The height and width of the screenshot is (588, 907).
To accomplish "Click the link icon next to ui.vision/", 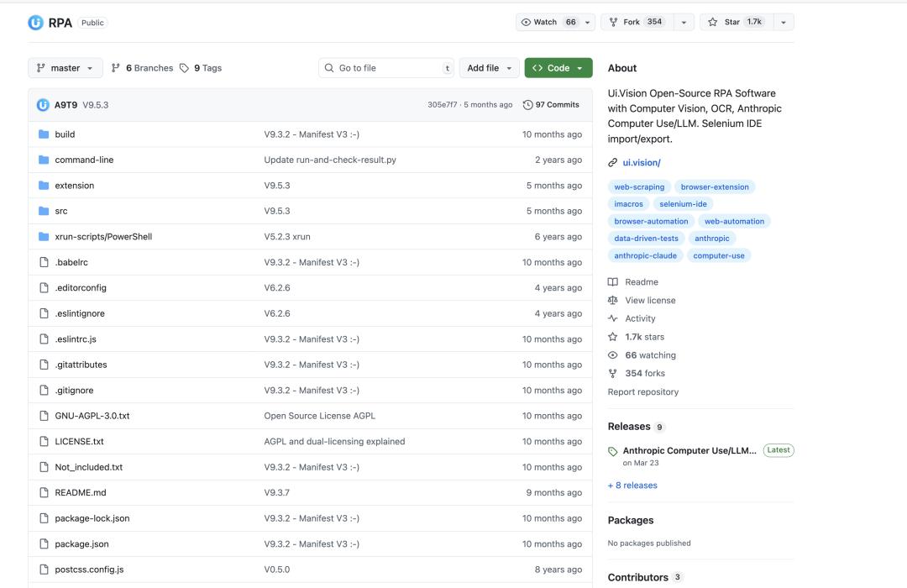I will (x=612, y=163).
